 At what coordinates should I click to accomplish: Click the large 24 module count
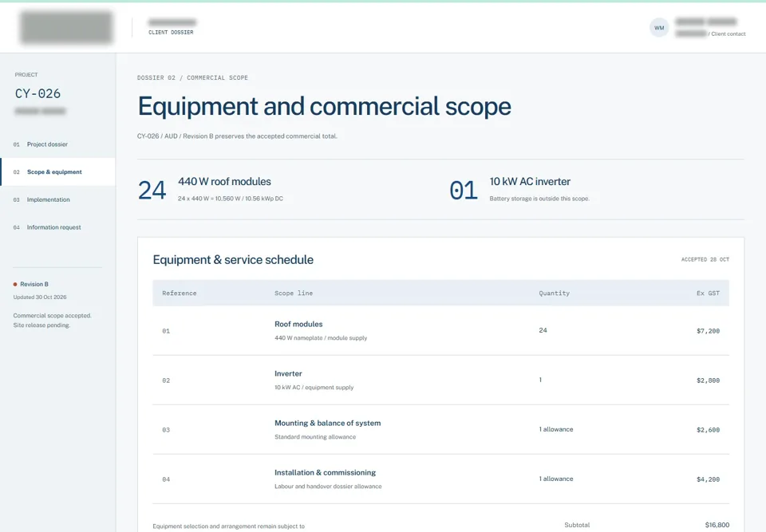pyautogui.click(x=152, y=190)
